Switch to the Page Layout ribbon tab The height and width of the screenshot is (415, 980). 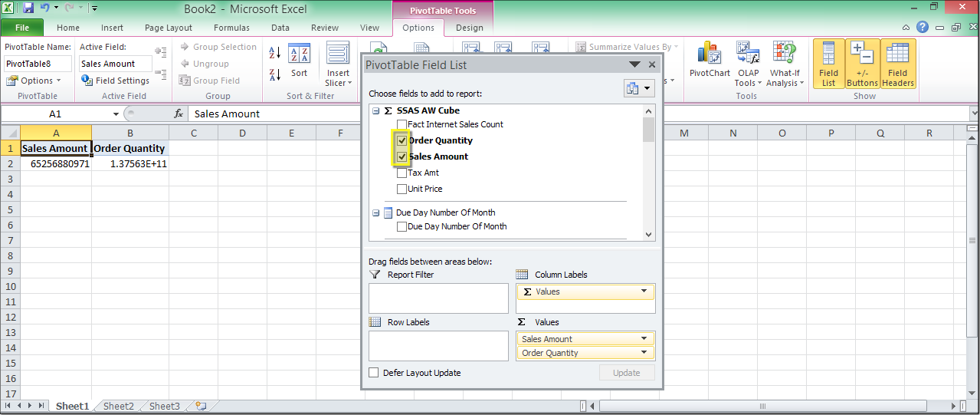169,28
